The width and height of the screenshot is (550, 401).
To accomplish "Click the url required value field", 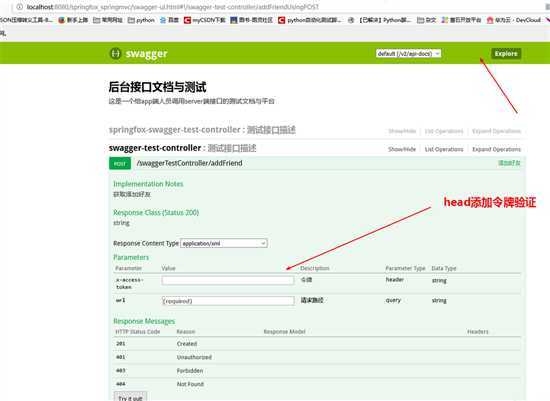I will point(228,301).
